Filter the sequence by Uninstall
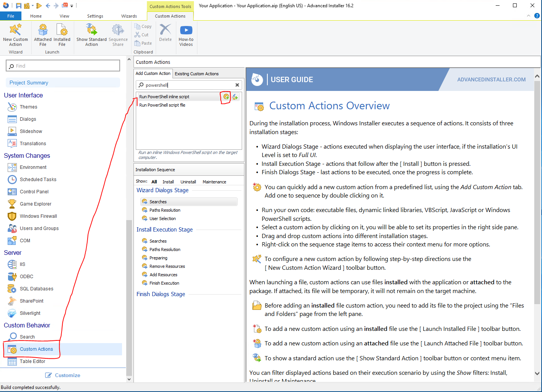This screenshot has height=392, width=542. (x=188, y=182)
